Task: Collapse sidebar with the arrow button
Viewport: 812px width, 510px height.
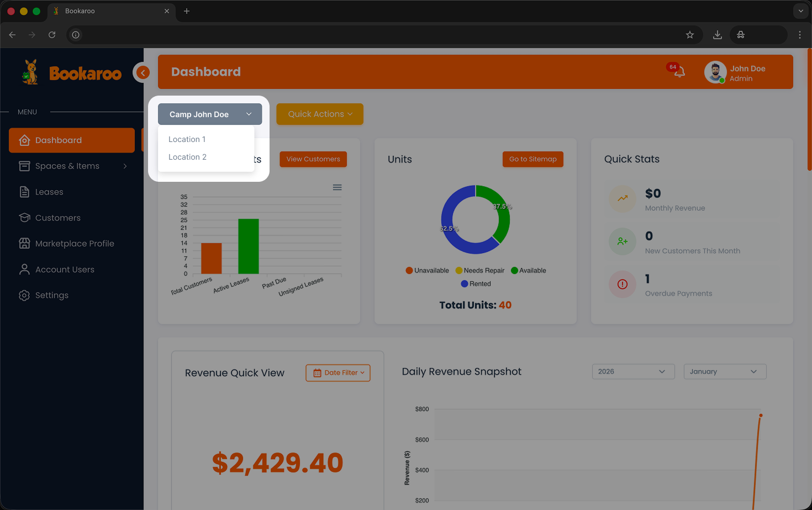Action: (143, 72)
